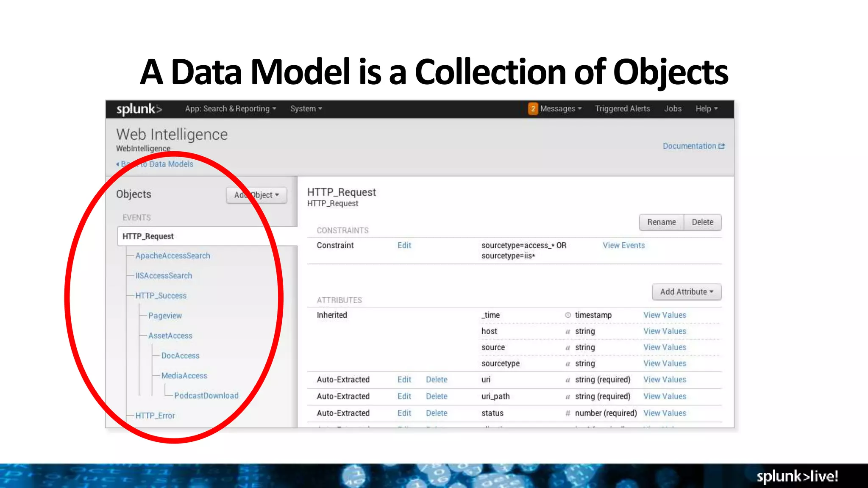This screenshot has width=868, height=488.
Task: Select HTTP_Error object
Action: coord(155,416)
